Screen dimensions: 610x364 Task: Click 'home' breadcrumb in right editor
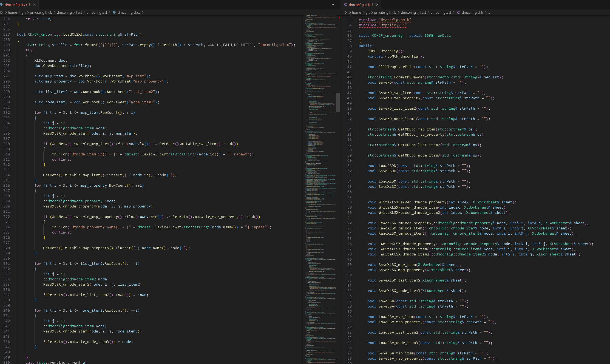click(x=356, y=12)
